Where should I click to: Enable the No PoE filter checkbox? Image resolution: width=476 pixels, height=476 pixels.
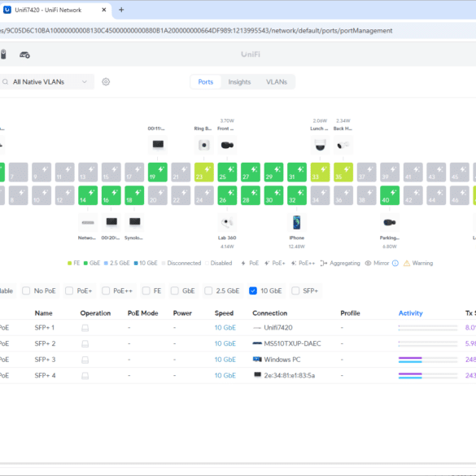pos(26,290)
